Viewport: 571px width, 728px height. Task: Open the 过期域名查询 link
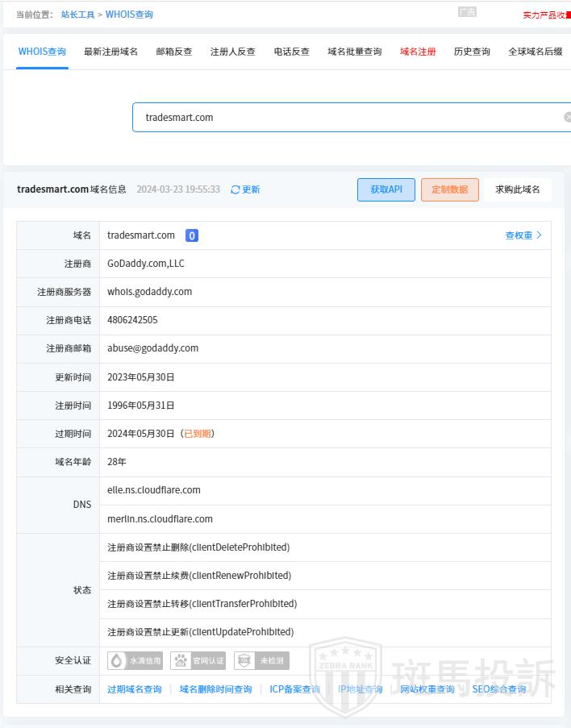[x=135, y=689]
